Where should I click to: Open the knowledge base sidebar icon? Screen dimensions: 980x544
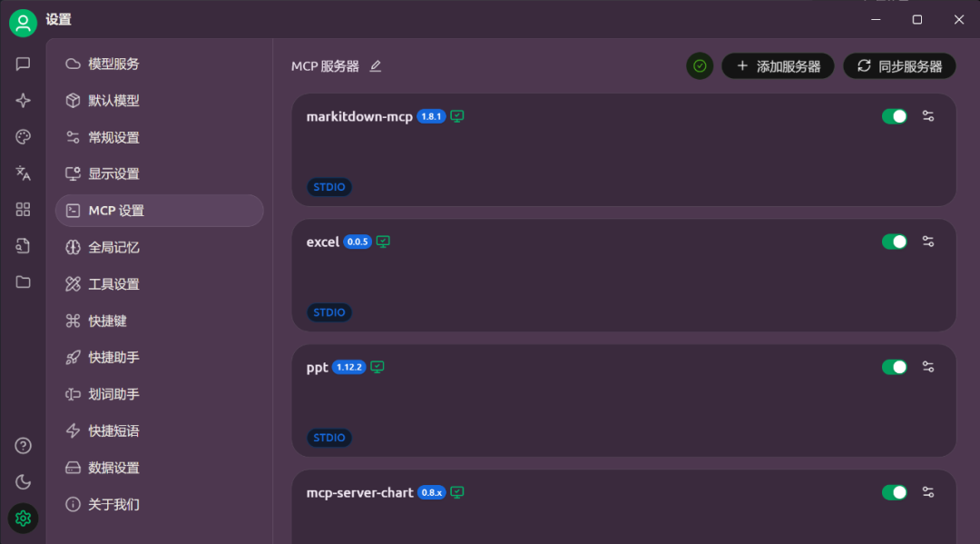23,246
